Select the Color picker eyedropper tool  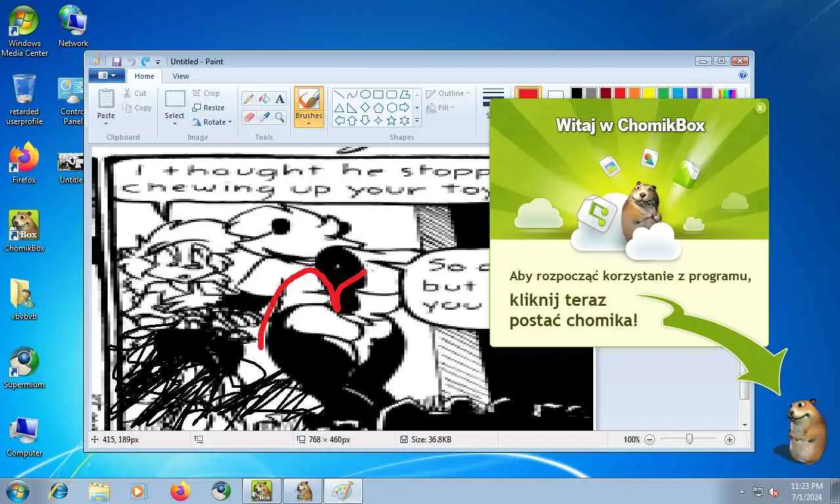264,117
